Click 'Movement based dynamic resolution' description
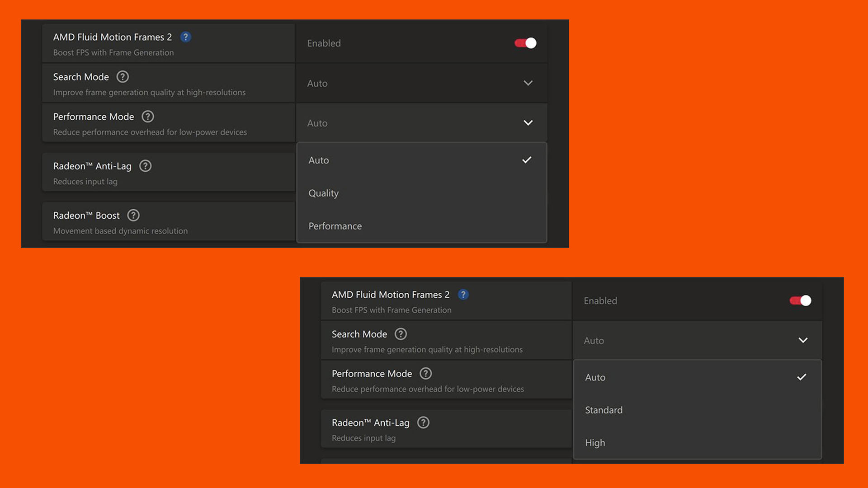This screenshot has height=488, width=868. pyautogui.click(x=120, y=231)
